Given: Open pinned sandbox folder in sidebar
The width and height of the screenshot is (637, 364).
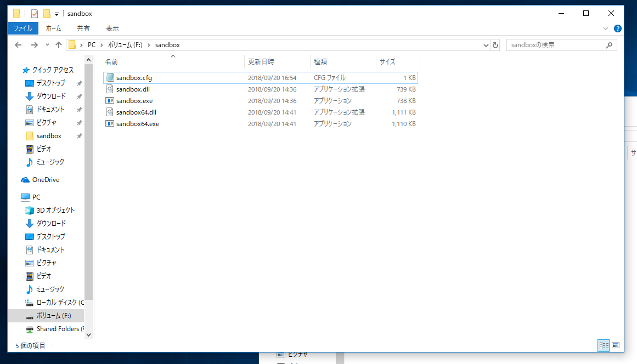Looking at the screenshot, I should (x=49, y=136).
